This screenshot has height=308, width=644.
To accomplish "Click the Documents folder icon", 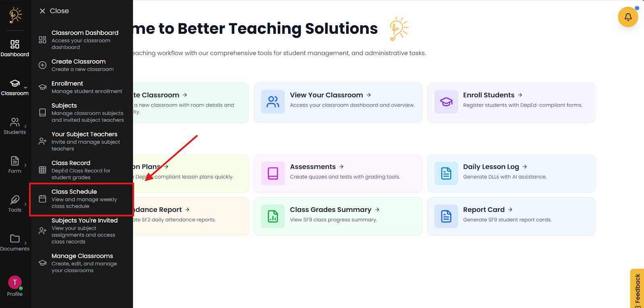I will (x=15, y=238).
